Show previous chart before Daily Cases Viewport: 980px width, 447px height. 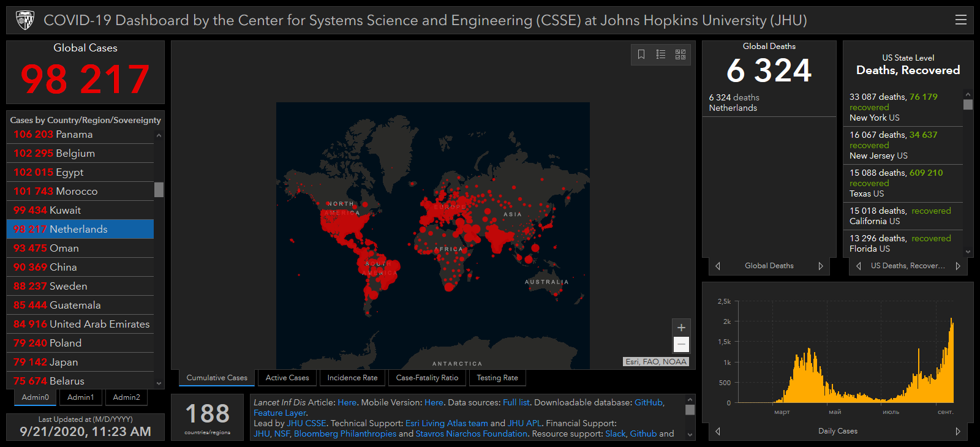pos(718,431)
